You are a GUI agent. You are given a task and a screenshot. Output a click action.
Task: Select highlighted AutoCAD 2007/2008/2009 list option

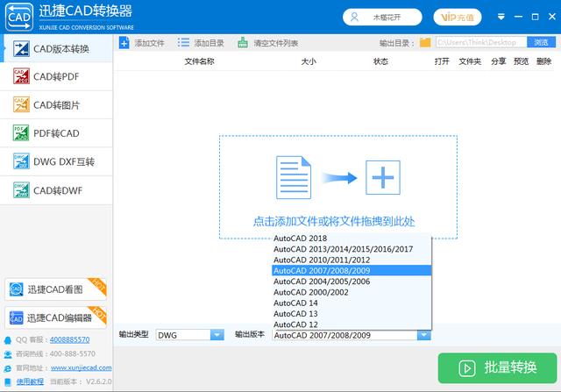click(x=352, y=270)
